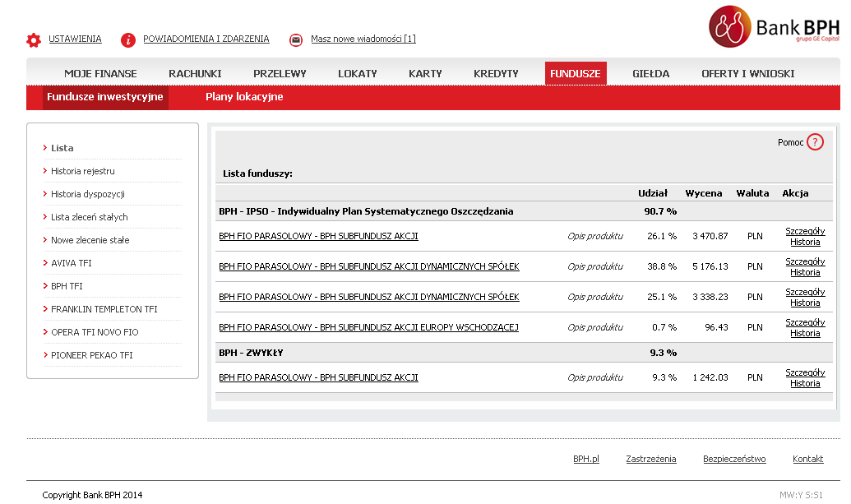Go to RACHUNKI menu

pos(195,73)
